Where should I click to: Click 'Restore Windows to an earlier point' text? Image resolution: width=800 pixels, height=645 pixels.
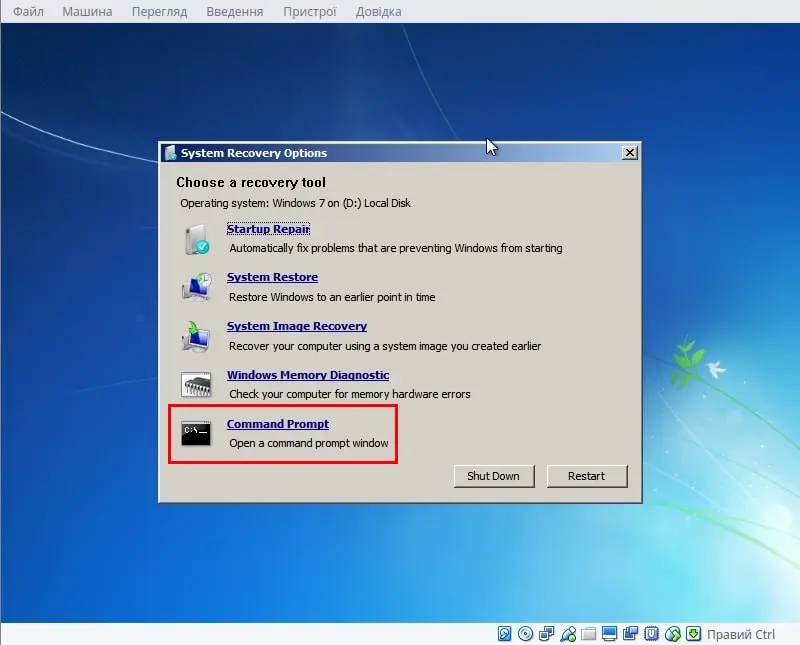point(332,297)
